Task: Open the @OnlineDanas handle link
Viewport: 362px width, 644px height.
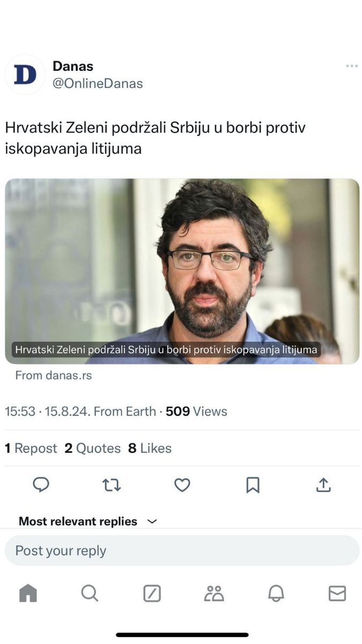Action: pos(97,84)
